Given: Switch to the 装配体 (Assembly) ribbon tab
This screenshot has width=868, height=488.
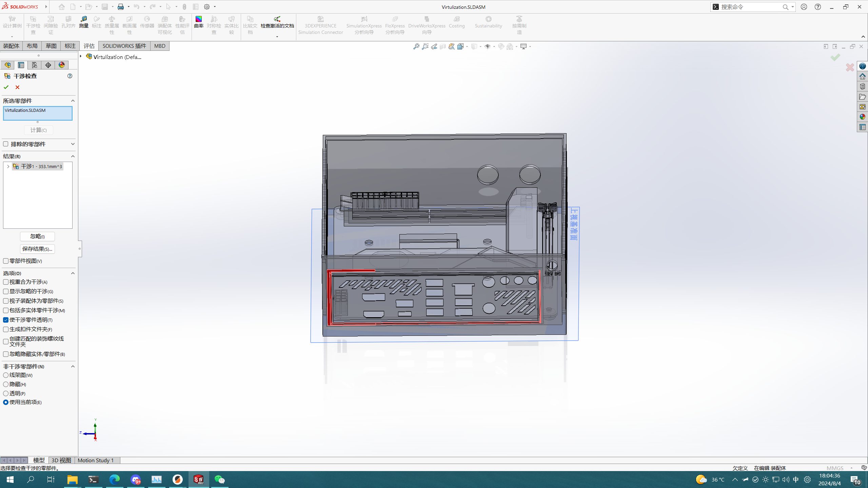Looking at the screenshot, I should coord(11,46).
